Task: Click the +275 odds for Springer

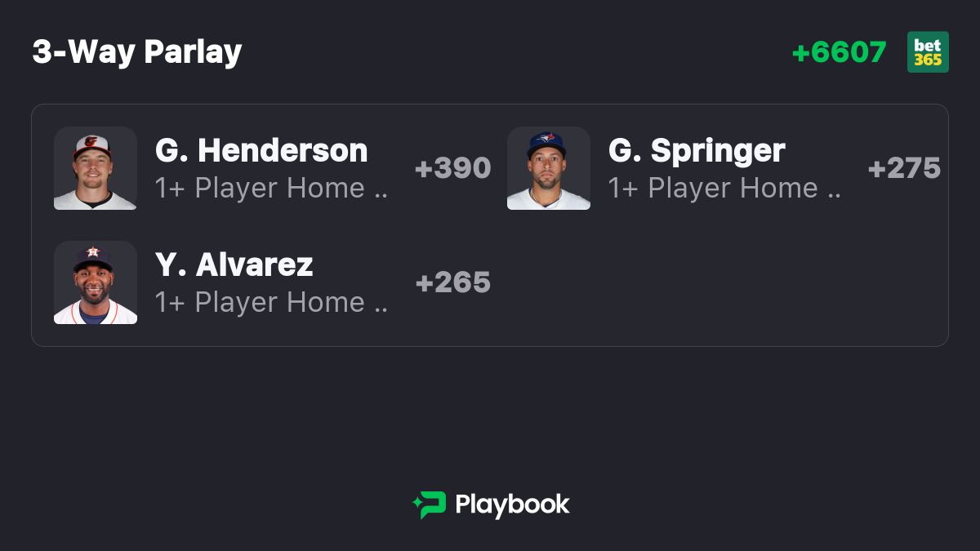Action: tap(904, 168)
